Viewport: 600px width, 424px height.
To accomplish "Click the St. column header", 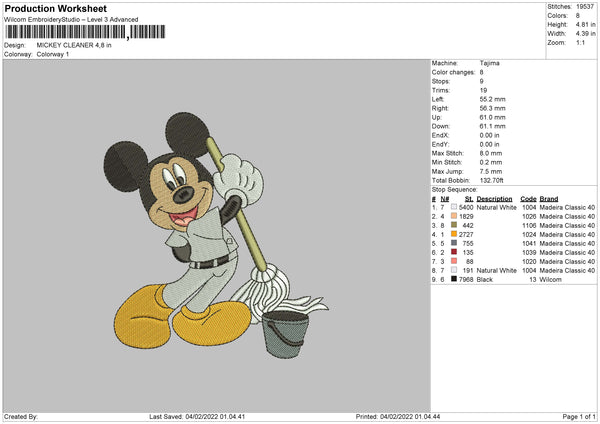I will 469,199.
